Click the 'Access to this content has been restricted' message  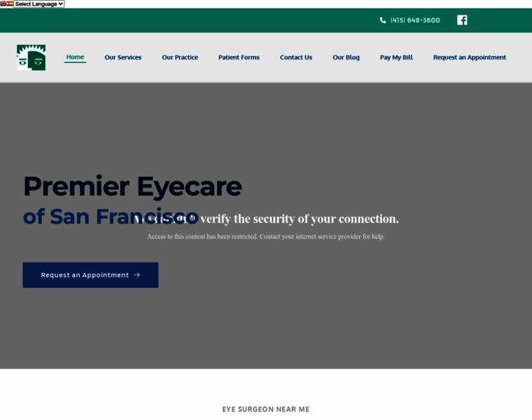[266, 237]
